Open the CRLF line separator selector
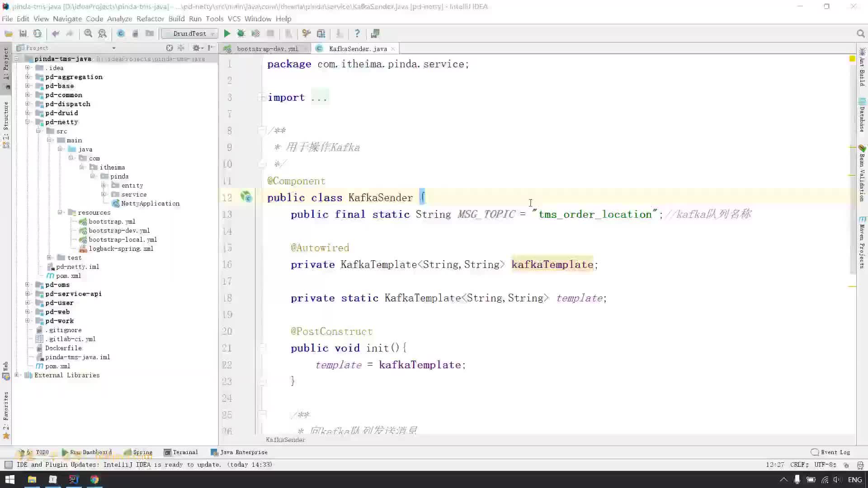This screenshot has height=488, width=868. coord(799,465)
